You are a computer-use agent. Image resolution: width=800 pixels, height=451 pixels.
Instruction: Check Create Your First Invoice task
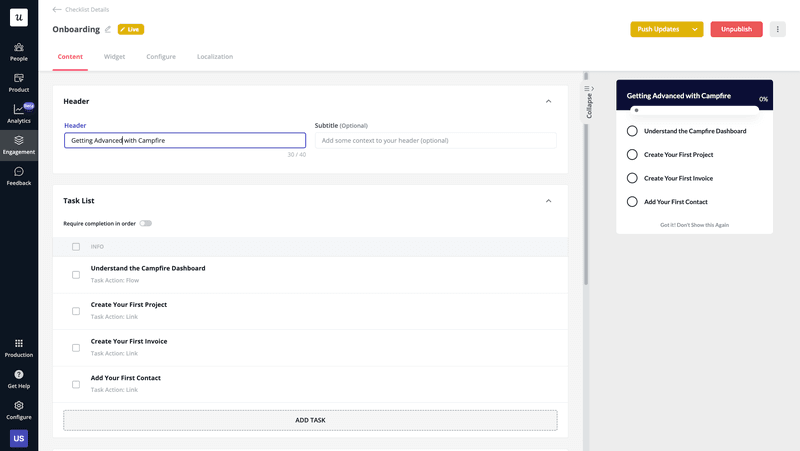[x=76, y=348]
